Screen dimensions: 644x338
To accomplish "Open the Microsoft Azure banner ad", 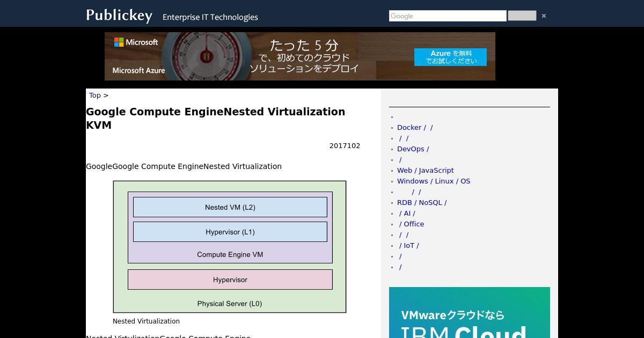I will 300,56.
